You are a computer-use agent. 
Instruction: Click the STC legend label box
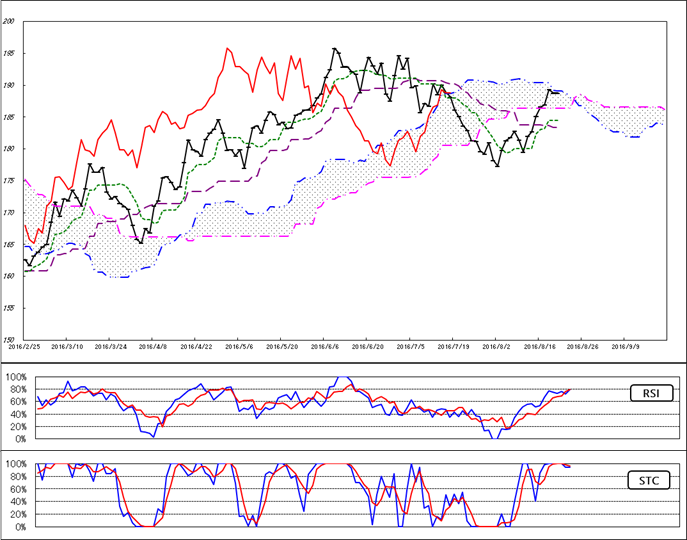tap(652, 482)
